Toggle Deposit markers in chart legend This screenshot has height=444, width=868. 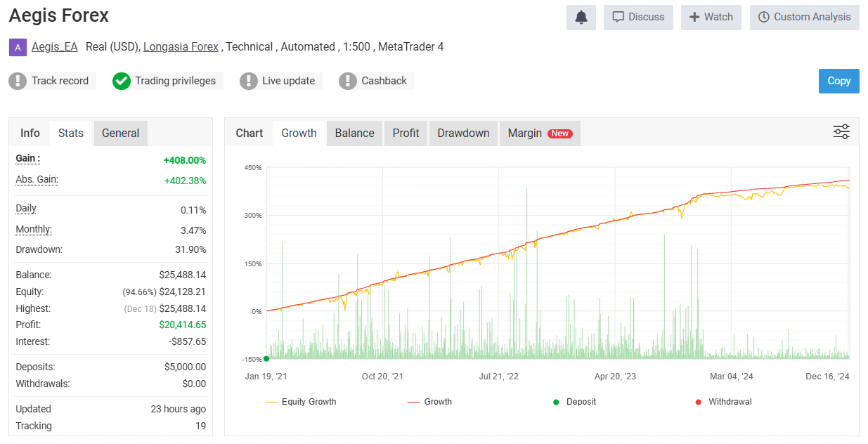tap(576, 402)
